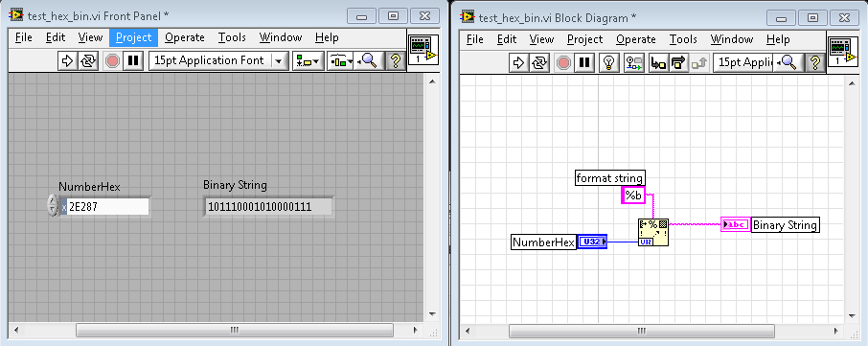Image resolution: width=868 pixels, height=346 pixels.
Task: Click Run arrow in Front Panel toolbar
Action: tap(67, 61)
